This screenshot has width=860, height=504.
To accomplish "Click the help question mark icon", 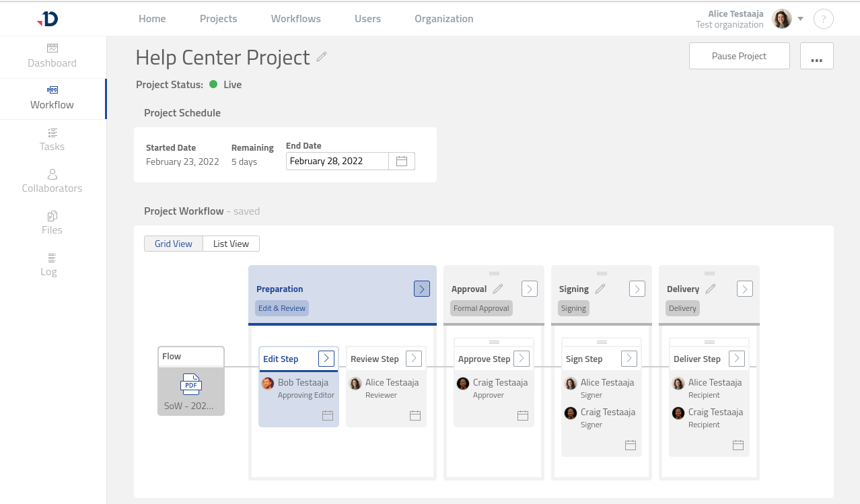I will point(823,19).
